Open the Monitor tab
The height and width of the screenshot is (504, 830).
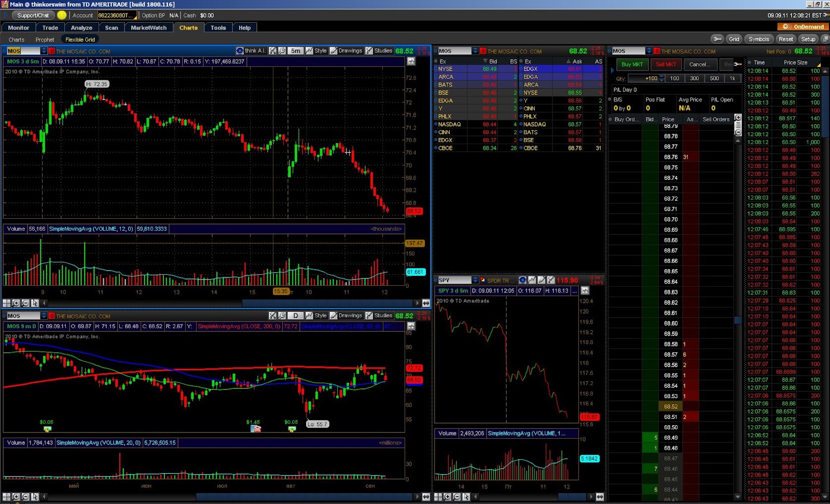click(x=19, y=27)
